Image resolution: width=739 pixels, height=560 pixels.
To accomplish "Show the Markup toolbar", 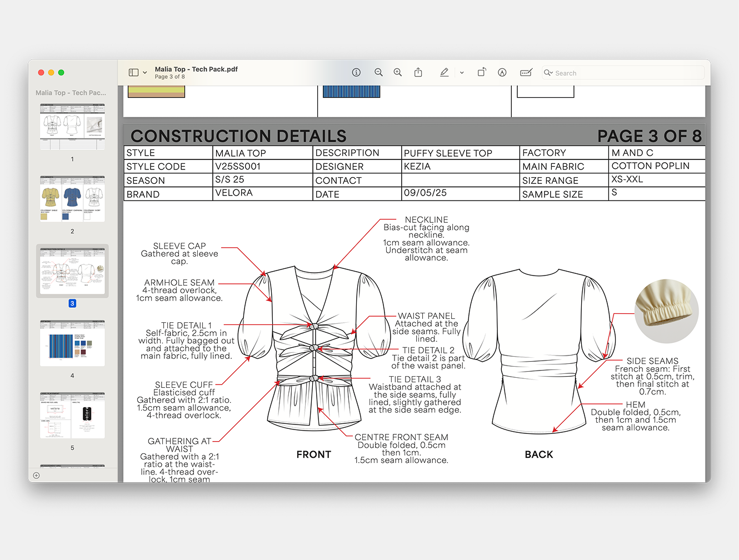I will pyautogui.click(x=502, y=73).
